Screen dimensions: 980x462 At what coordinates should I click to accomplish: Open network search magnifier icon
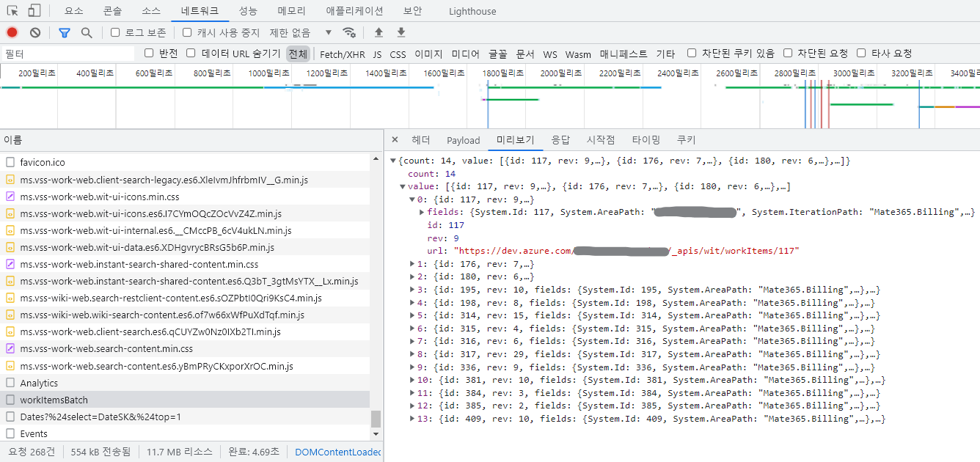(87, 32)
